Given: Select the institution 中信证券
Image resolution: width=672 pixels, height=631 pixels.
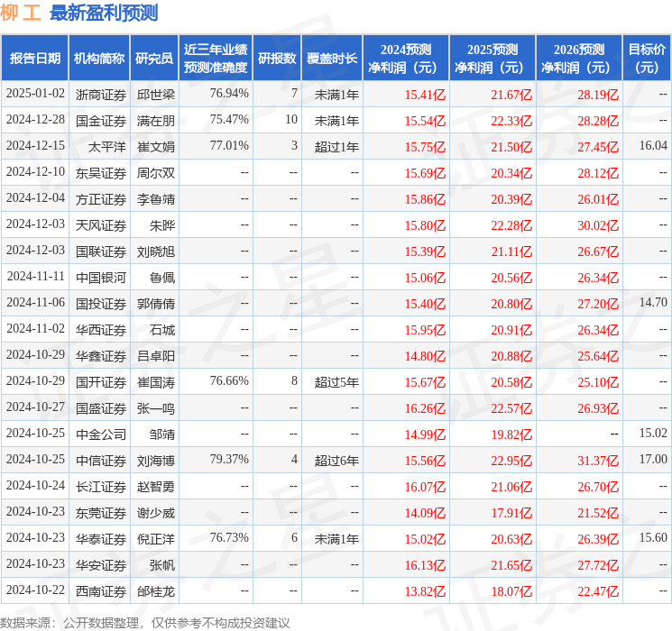Looking at the screenshot, I should [101, 461].
